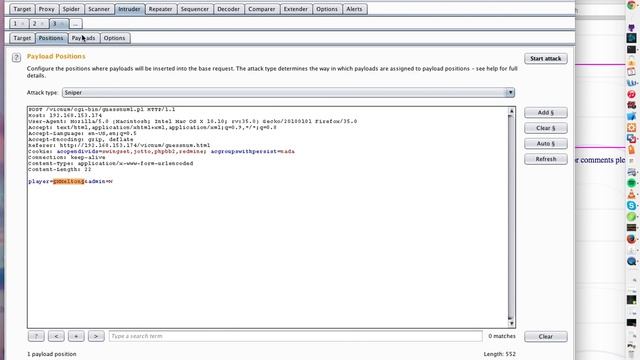Click the Refresh button
Viewport: 640px width, 360px height.
pyautogui.click(x=546, y=159)
